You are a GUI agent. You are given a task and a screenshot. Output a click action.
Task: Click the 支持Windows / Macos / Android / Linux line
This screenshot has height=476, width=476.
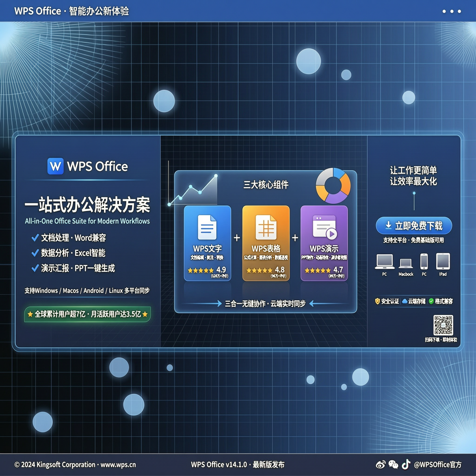click(87, 291)
